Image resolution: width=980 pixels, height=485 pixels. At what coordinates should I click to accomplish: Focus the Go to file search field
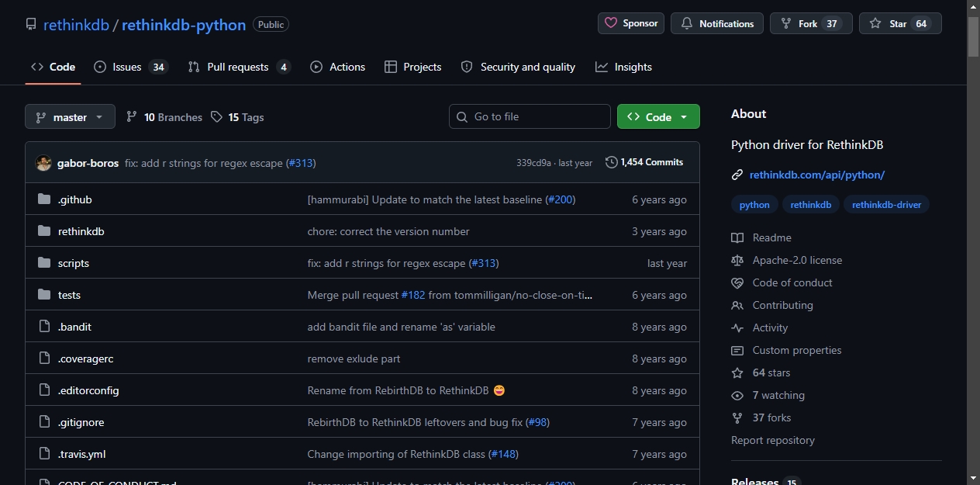point(530,116)
